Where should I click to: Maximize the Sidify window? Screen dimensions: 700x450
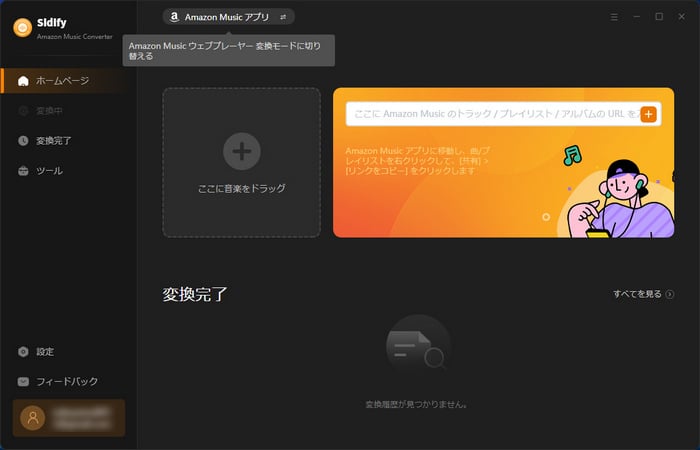tap(659, 17)
